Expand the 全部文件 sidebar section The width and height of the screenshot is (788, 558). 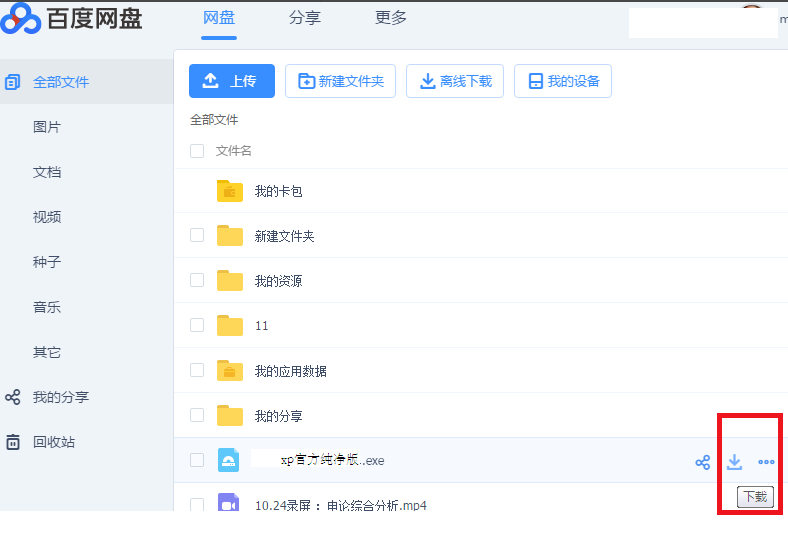pyautogui.click(x=60, y=82)
